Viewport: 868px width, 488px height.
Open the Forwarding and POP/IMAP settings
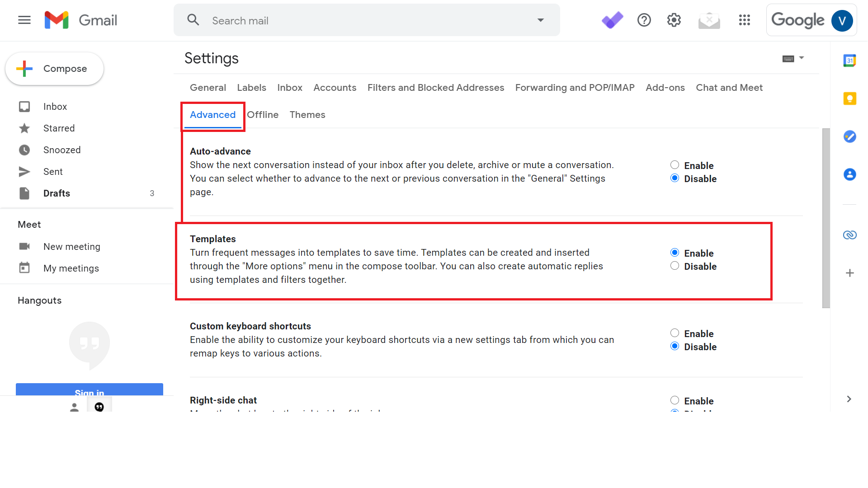pyautogui.click(x=574, y=88)
